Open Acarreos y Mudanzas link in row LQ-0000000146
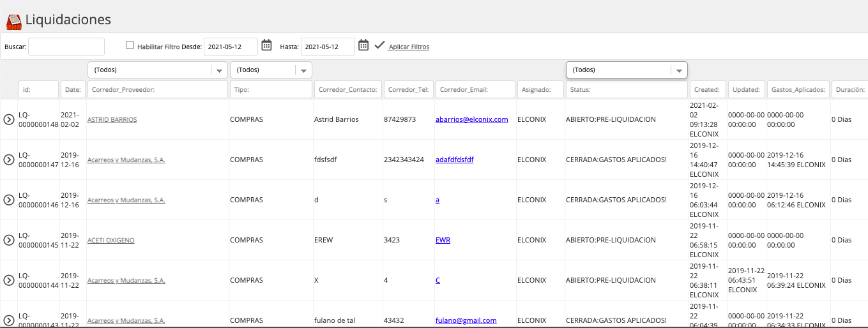The height and width of the screenshot is (328, 868). click(126, 200)
